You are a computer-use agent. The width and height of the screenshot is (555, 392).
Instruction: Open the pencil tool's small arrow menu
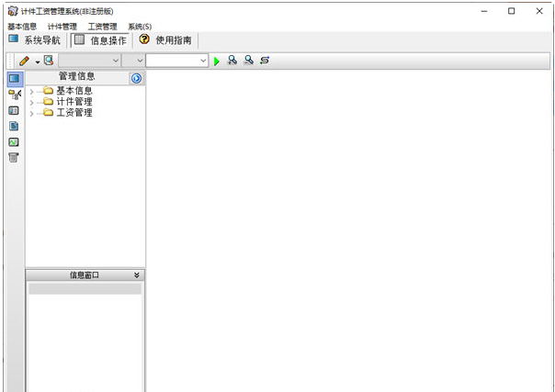tap(38, 62)
